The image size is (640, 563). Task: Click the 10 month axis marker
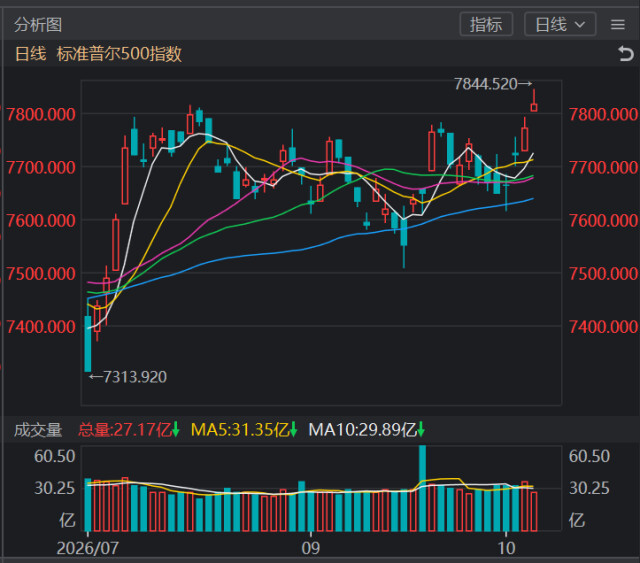coord(506,548)
